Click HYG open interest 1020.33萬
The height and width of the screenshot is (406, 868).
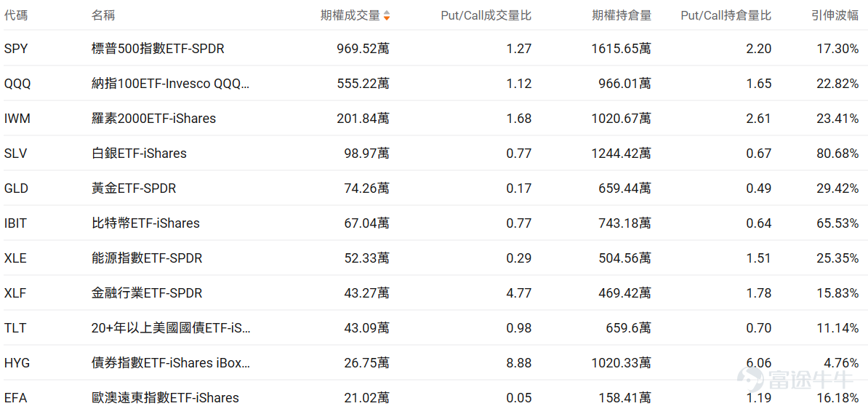pos(622,363)
